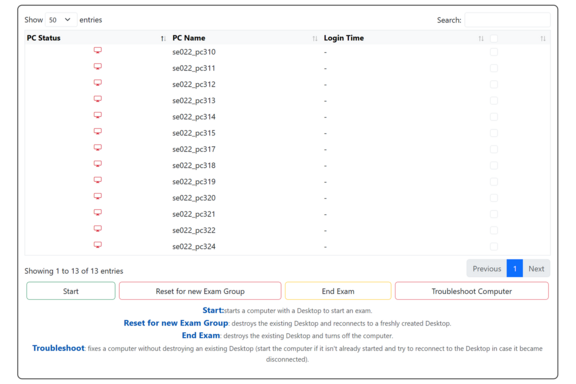Select the se022_pc321 name cell
The height and width of the screenshot is (384, 576).
click(194, 214)
